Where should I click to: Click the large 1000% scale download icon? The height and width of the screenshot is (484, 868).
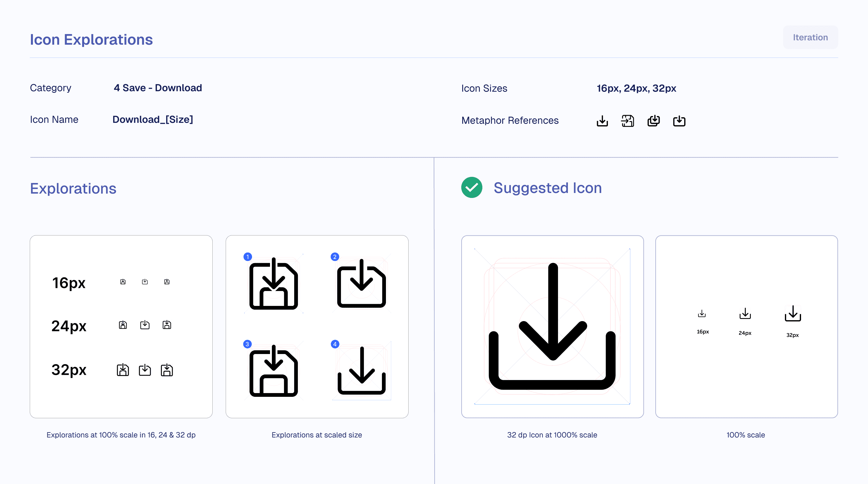coord(552,326)
